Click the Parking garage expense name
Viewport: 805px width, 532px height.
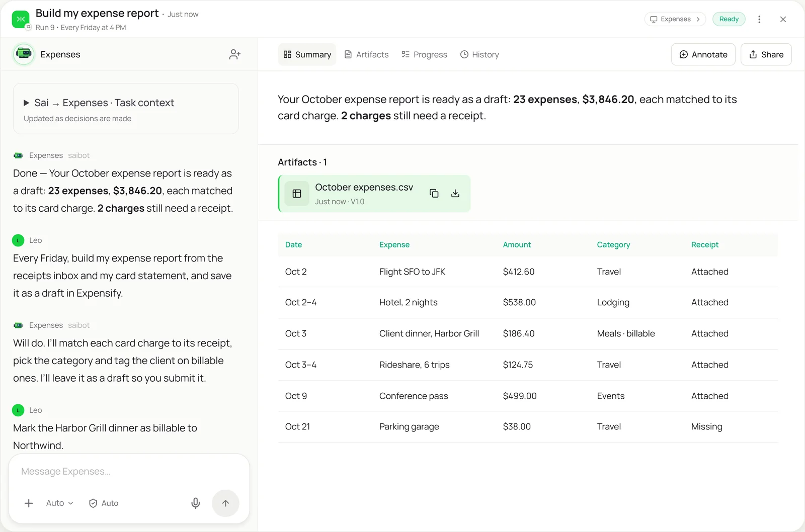409,427
